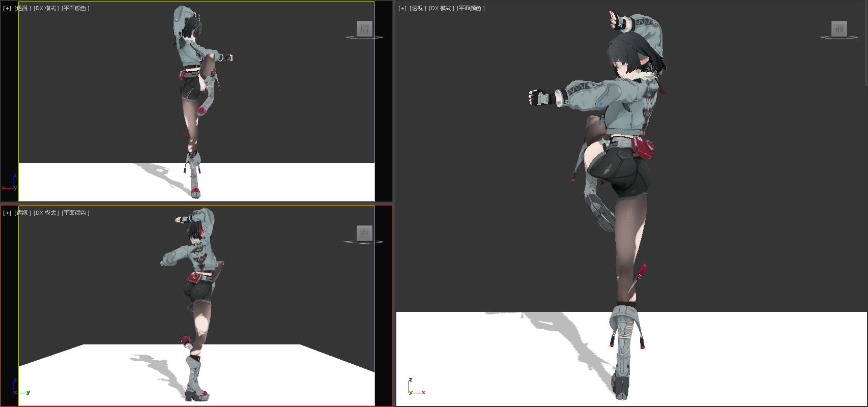Click the ViewCube 后 face in top-left viewport
Screen dimensions: 868x407
pyautogui.click(x=364, y=29)
